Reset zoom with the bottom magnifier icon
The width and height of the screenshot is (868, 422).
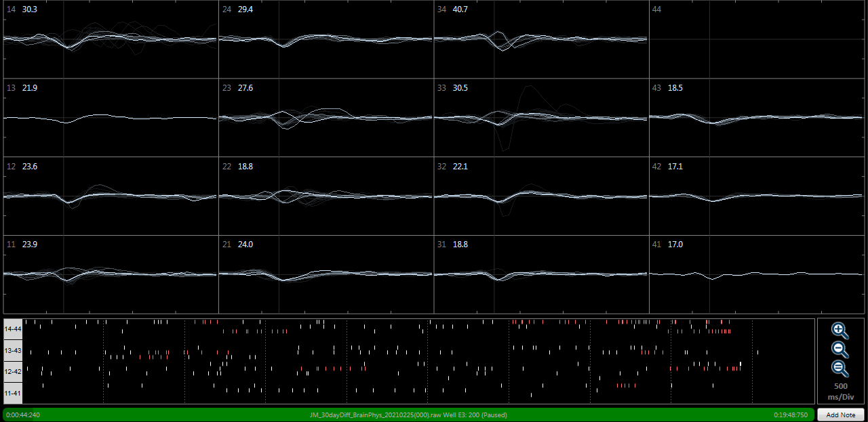coord(840,368)
